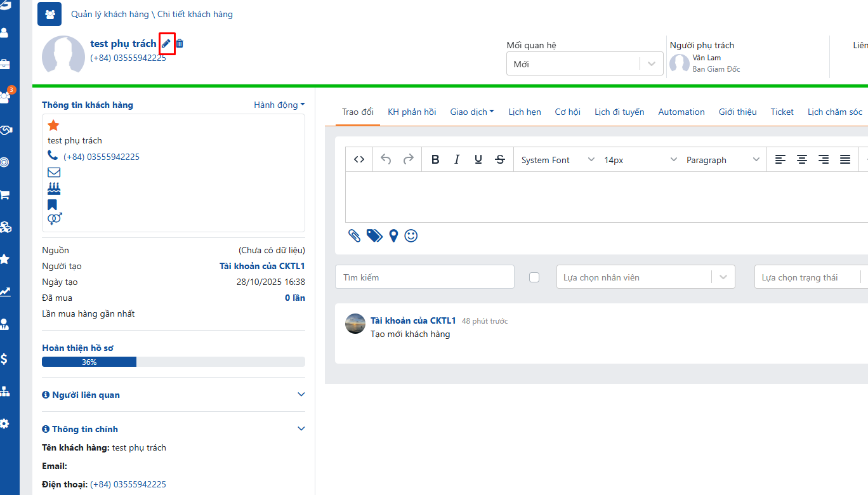Click the pencil edit icon beside customer name

(x=166, y=44)
